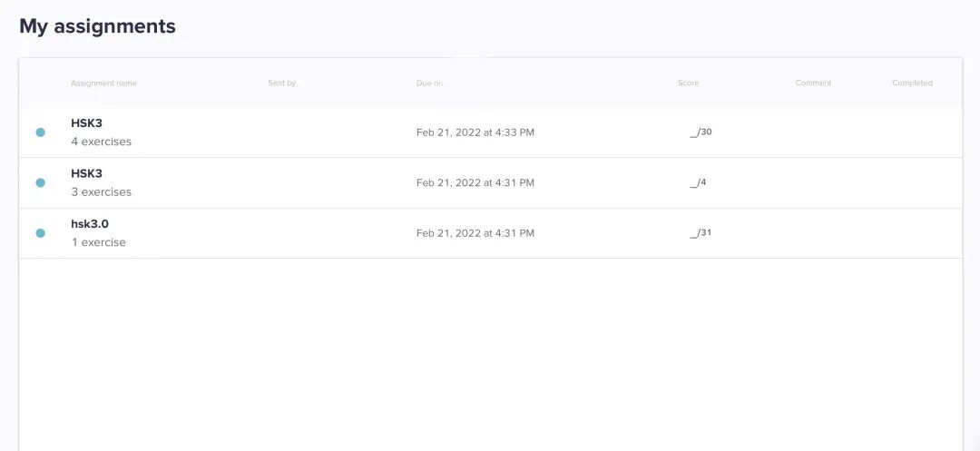
Task: Click the Score column header
Action: coord(688,83)
